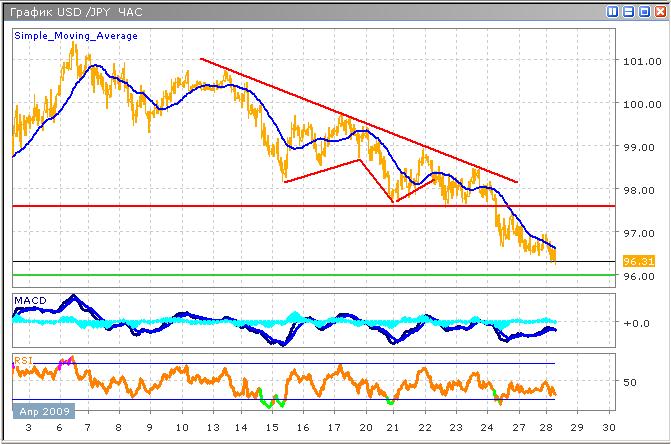The height and width of the screenshot is (444, 671).
Task: Click the 101.00 price axis label
Action: pos(638,61)
